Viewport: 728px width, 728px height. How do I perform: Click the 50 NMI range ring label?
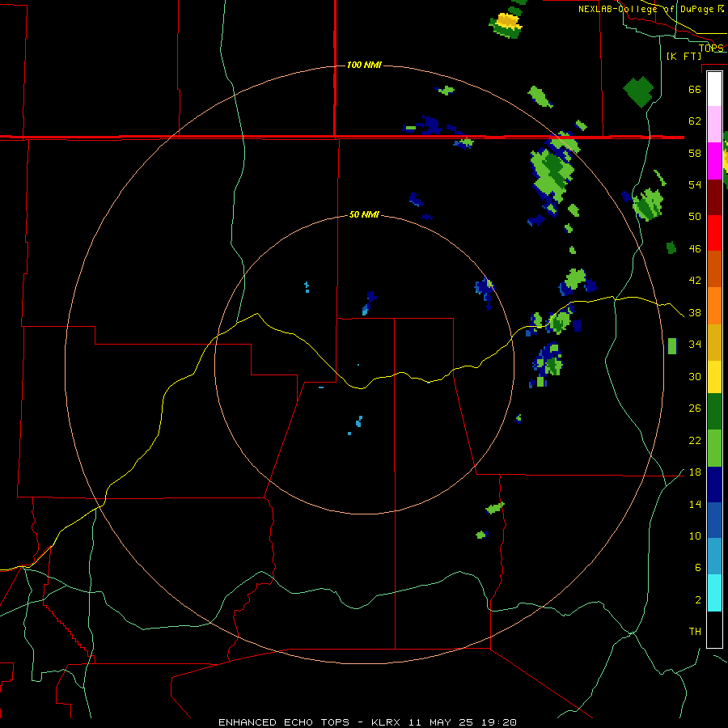[x=364, y=214]
